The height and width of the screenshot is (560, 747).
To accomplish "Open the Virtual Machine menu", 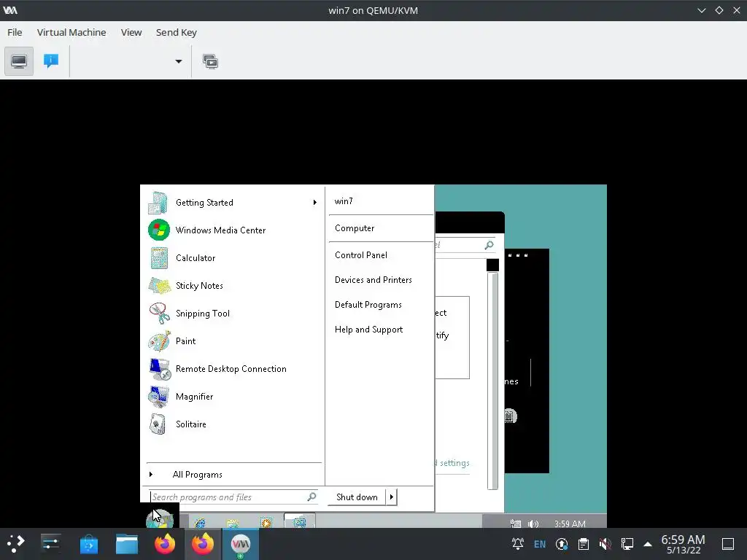I will tap(71, 32).
